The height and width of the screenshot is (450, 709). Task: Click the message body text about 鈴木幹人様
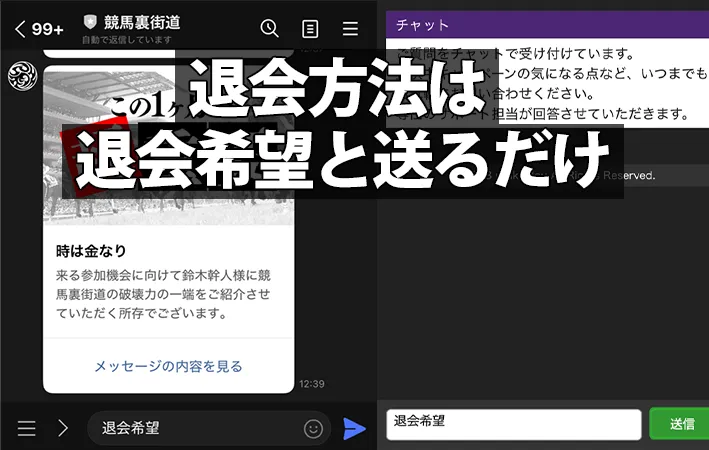(163, 294)
